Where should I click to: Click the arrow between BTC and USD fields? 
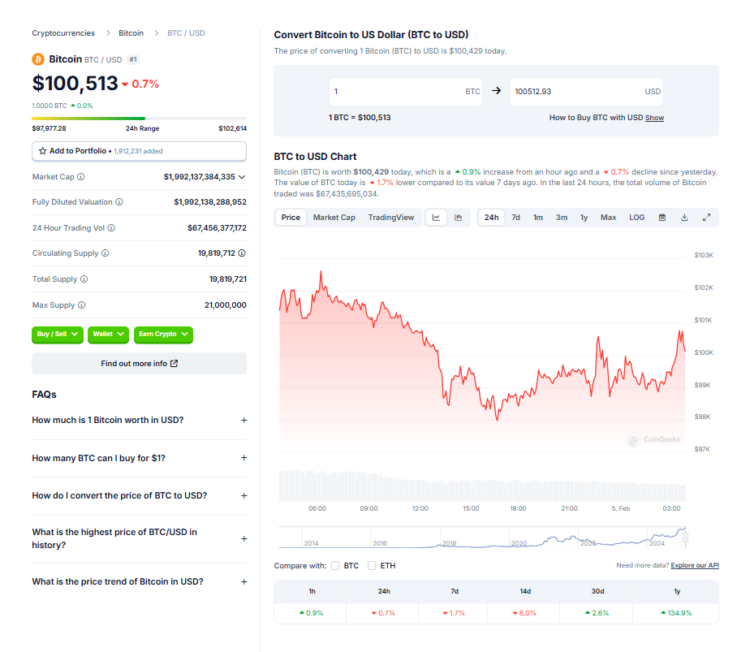click(496, 90)
